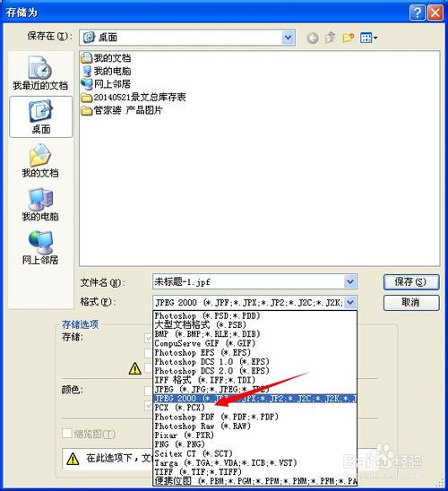Choose Pixar (*.PXR) format

click(x=254, y=435)
